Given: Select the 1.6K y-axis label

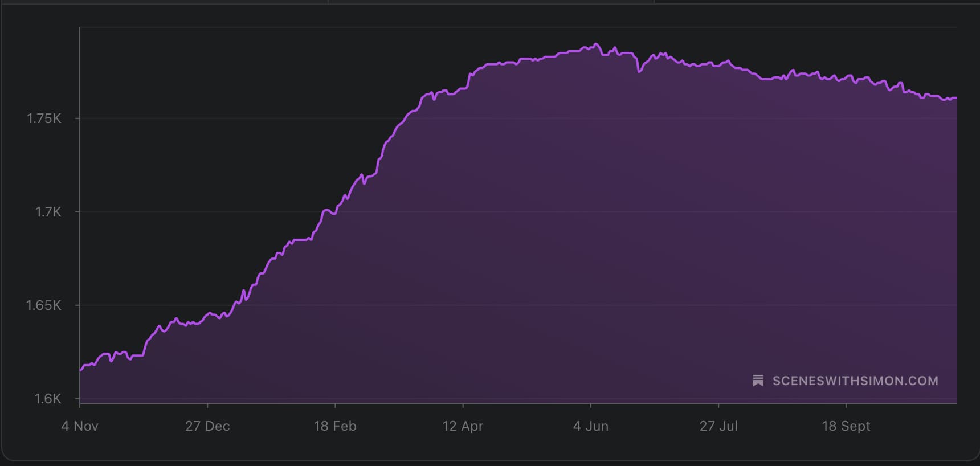Looking at the screenshot, I should [x=48, y=399].
